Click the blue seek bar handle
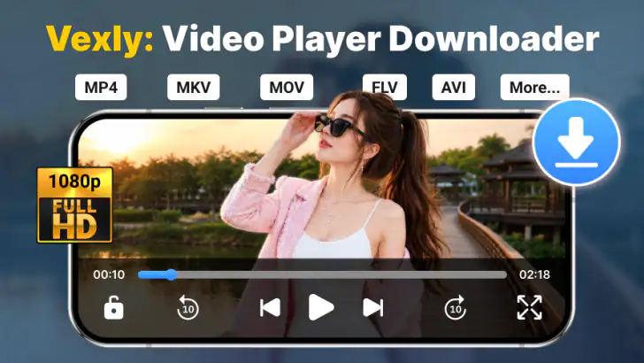The width and height of the screenshot is (644, 363). click(172, 274)
